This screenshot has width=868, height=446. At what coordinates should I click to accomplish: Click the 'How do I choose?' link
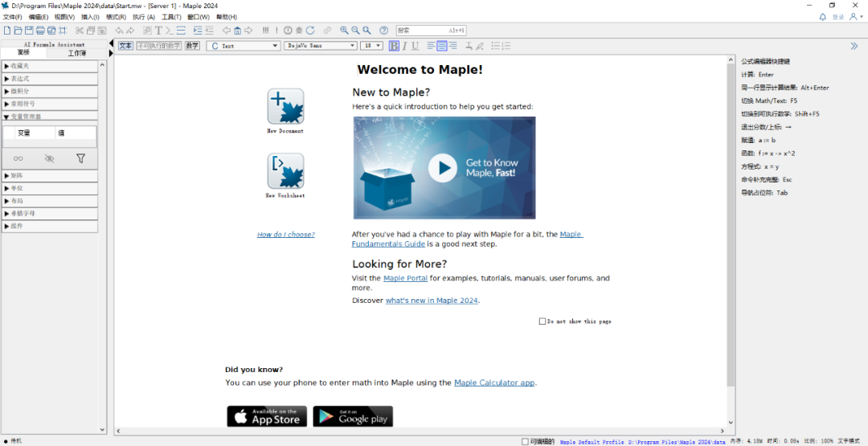click(285, 235)
